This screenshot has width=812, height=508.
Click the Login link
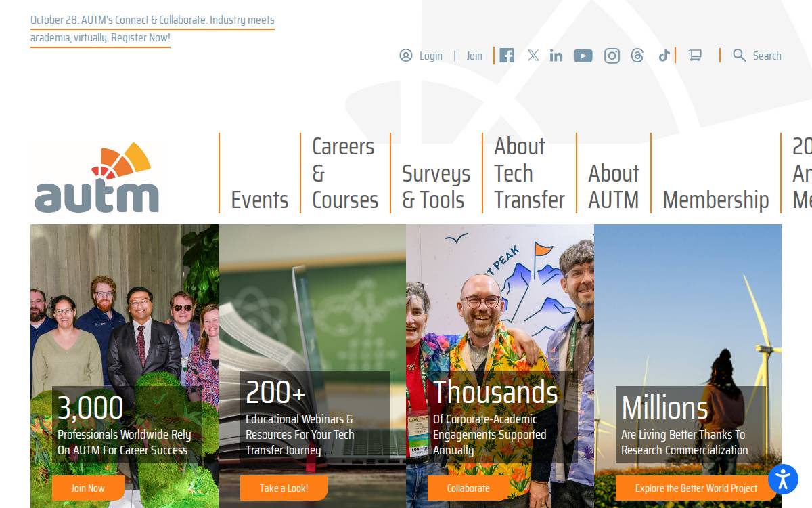coord(431,56)
